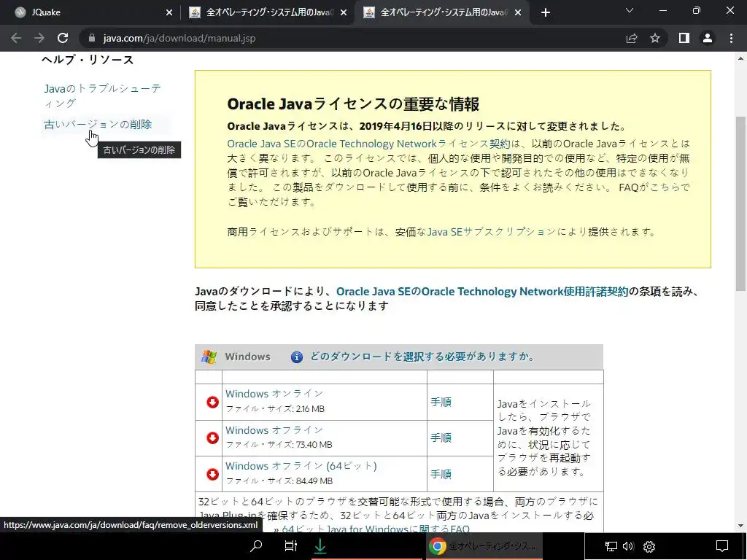Screen dimensions: 747x560
Task: Open a new tab with the plus button
Action: (x=546, y=12)
